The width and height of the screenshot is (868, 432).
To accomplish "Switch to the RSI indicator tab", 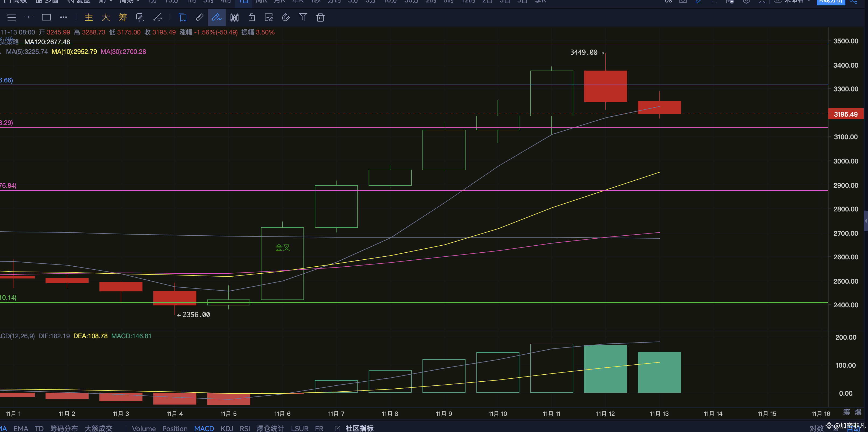I will pos(245,428).
